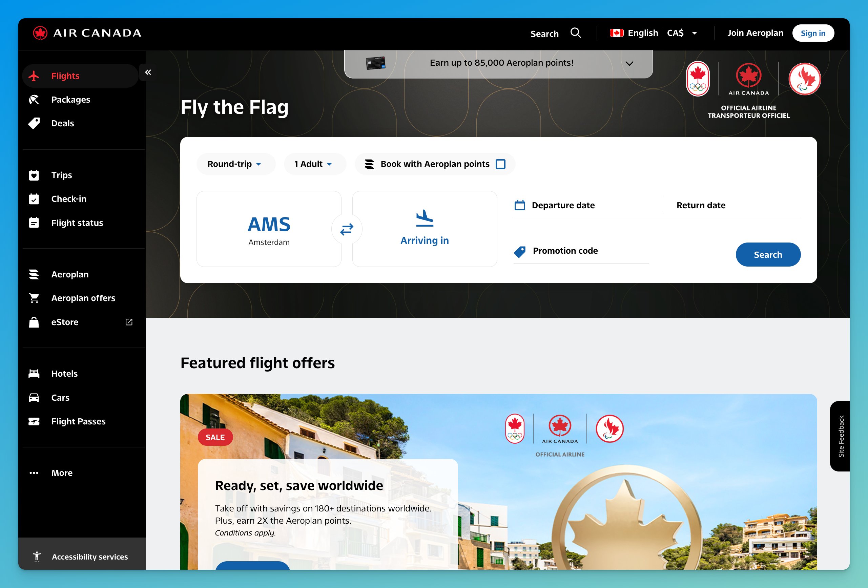Enable Book with Aeroplan points

coord(501,164)
